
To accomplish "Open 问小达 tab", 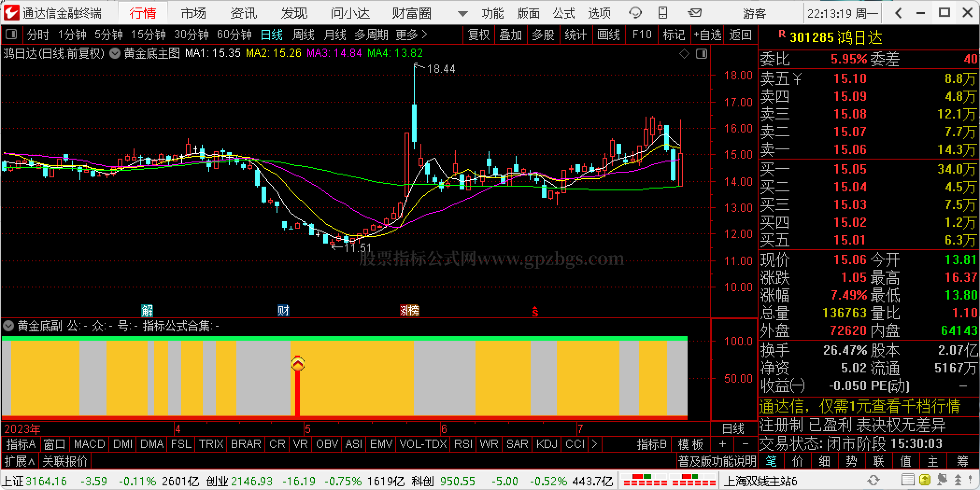I will 350,13.
